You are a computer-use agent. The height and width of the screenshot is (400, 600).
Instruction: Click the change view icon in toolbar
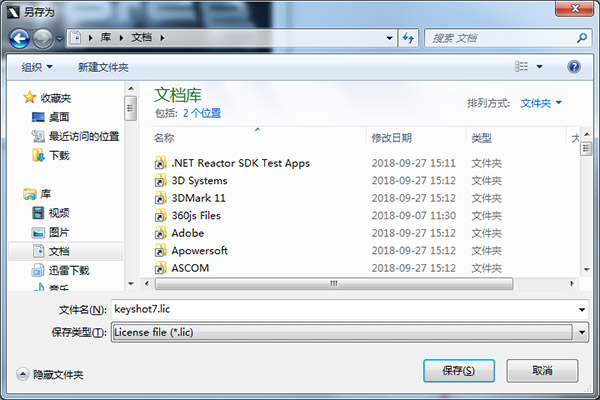point(521,67)
